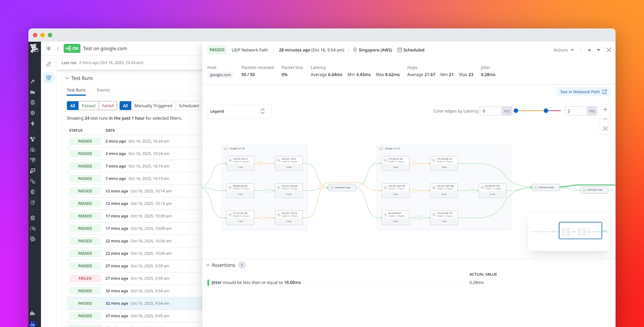Click the PASSED status badge in the header

pos(217,49)
